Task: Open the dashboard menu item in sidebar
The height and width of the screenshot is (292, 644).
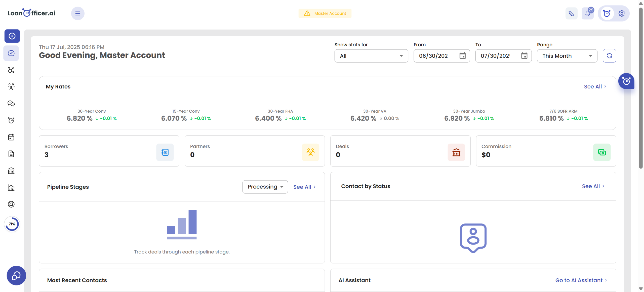Action: pyautogui.click(x=11, y=53)
